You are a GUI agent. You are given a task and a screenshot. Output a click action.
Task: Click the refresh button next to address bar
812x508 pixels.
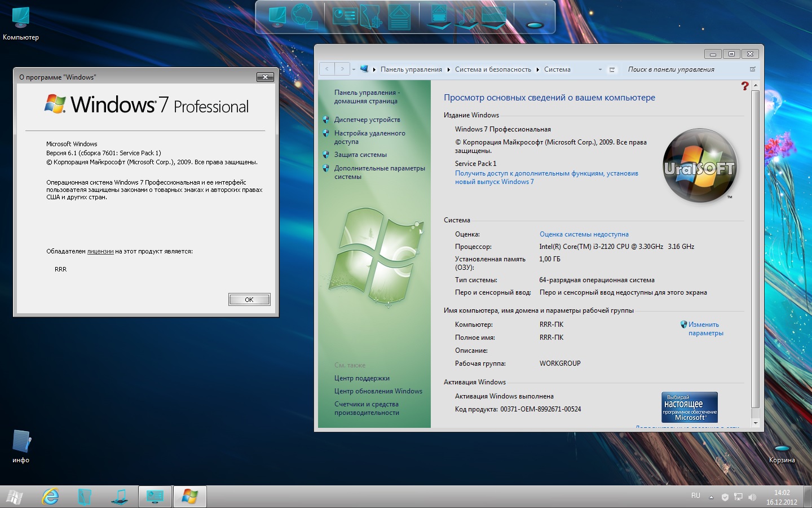tap(612, 69)
